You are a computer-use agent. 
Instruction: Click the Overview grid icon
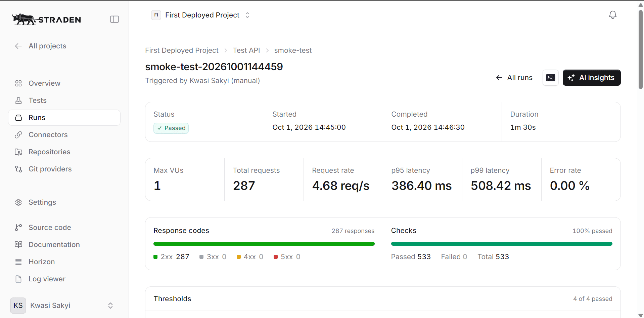click(x=18, y=83)
